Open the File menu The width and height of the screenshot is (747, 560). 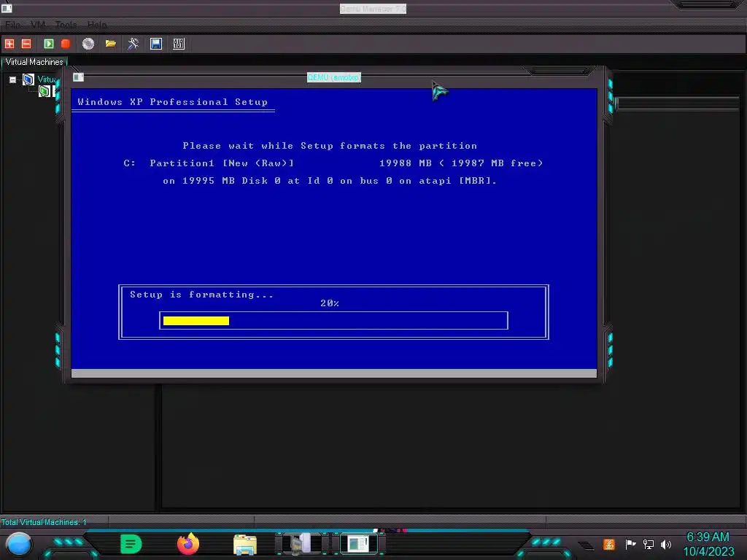[x=13, y=25]
